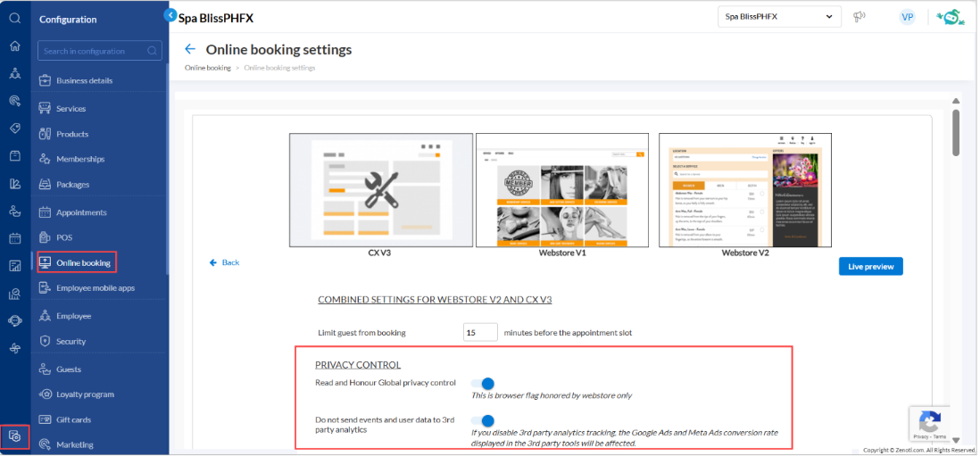This screenshot has height=456, width=980.
Task: Click the Employee mobile apps icon
Action: 45,288
